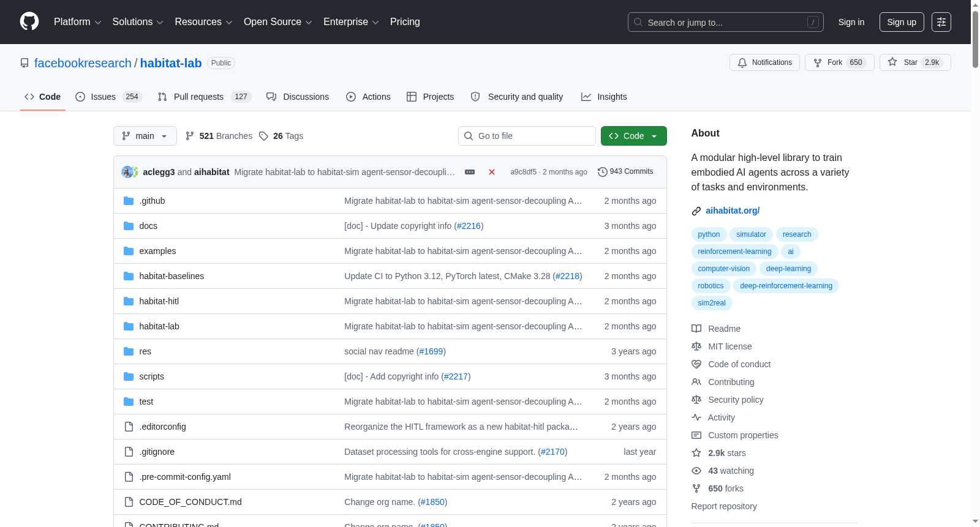
Task: Click the sim2real topic tag
Action: [x=712, y=303]
